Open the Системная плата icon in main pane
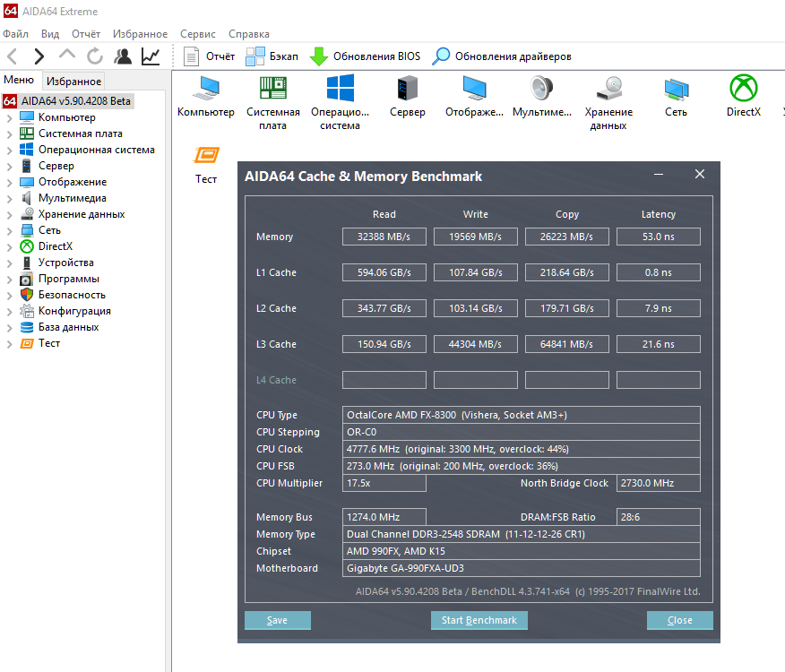 click(272, 103)
